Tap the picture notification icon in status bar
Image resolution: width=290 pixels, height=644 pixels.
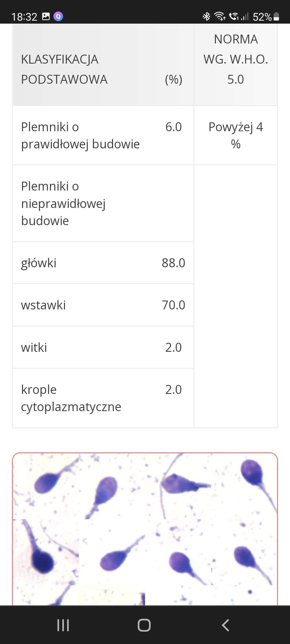pos(46,17)
